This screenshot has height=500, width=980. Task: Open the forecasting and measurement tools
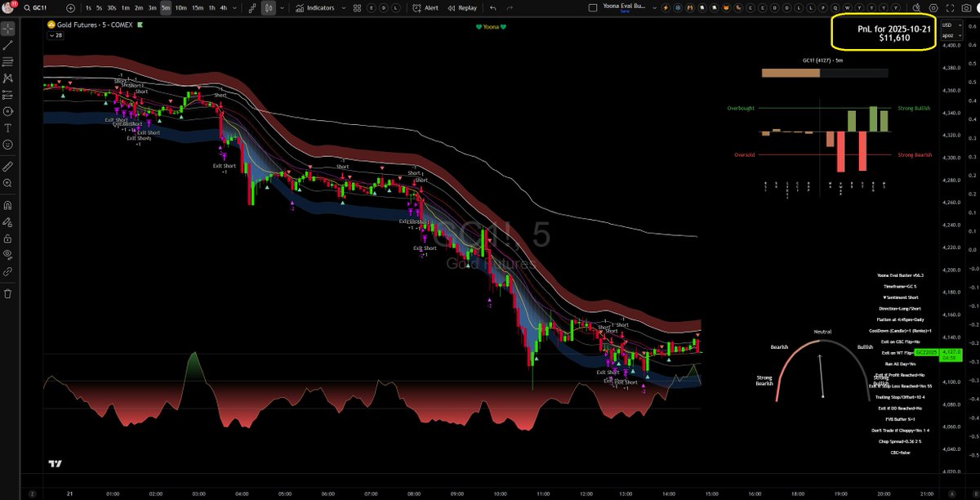[8, 96]
